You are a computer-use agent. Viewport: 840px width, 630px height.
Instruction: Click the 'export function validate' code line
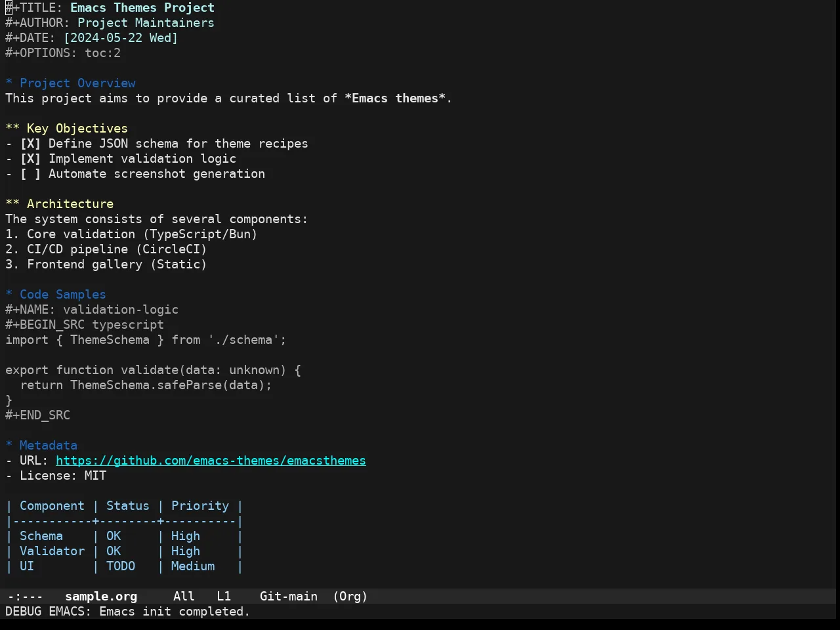click(x=153, y=370)
